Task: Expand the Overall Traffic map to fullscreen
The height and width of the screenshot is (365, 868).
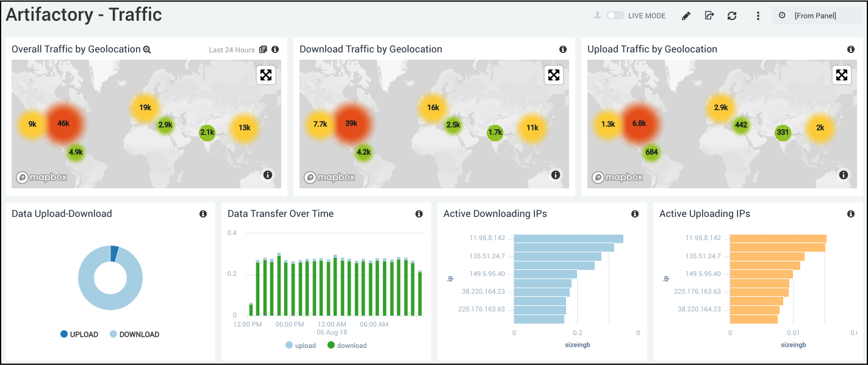Action: (x=267, y=75)
